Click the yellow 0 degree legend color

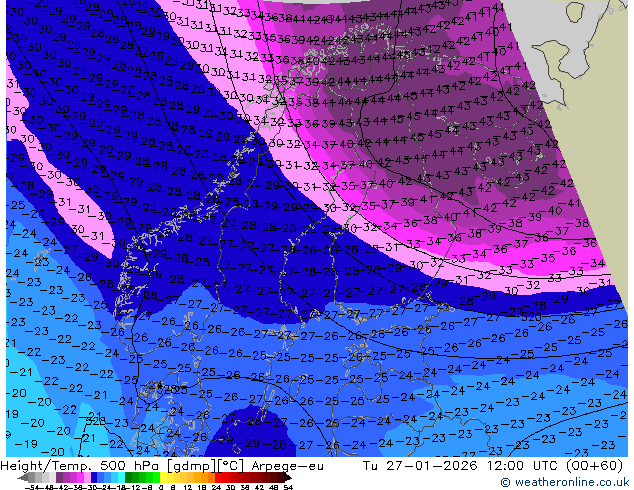163,478
